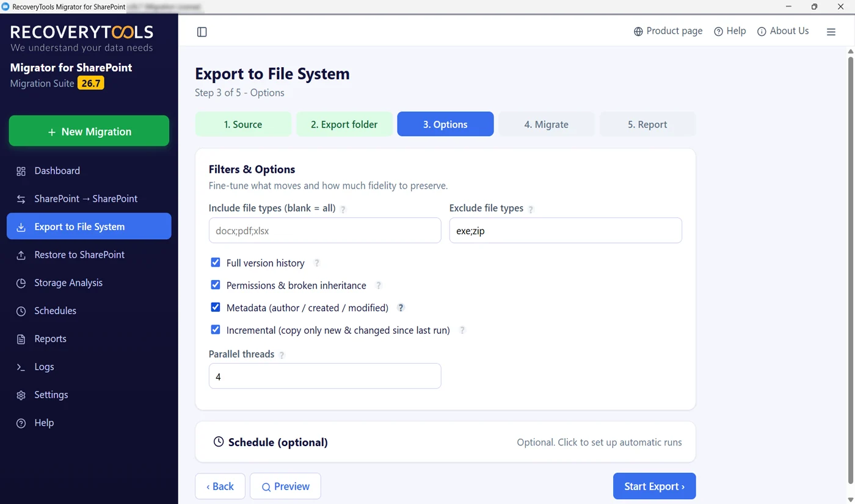Image resolution: width=855 pixels, height=504 pixels.
Task: Click the 3. Options active step tab
Action: pyautogui.click(x=445, y=124)
